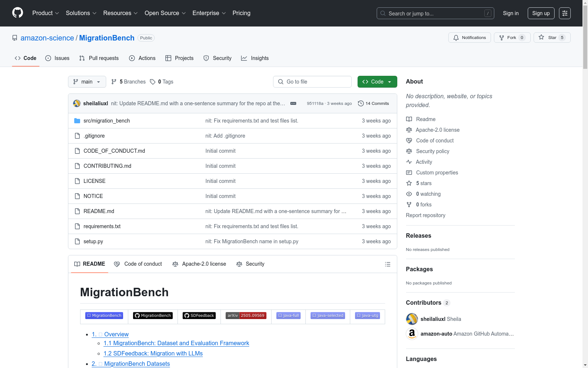588x368 pixels.
Task: Open the SDFeedback GitHub badge
Action: [x=199, y=315]
